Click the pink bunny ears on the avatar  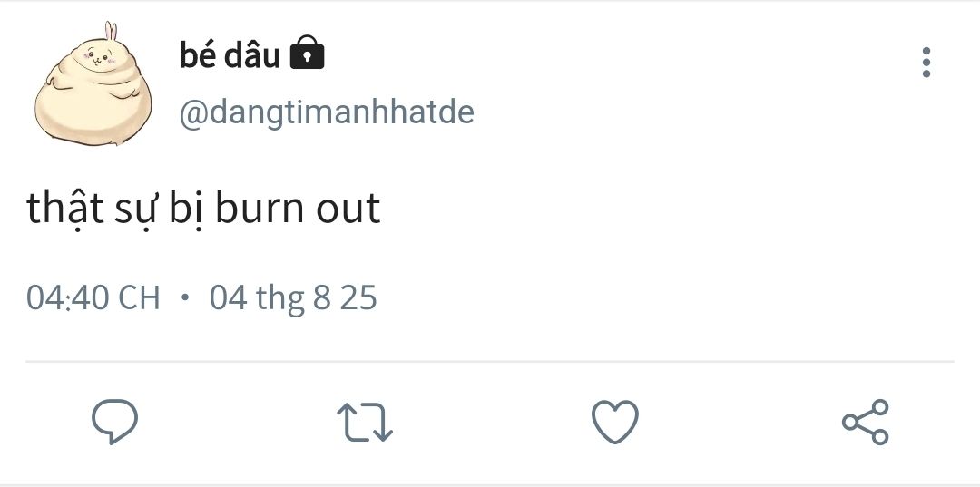[110, 33]
